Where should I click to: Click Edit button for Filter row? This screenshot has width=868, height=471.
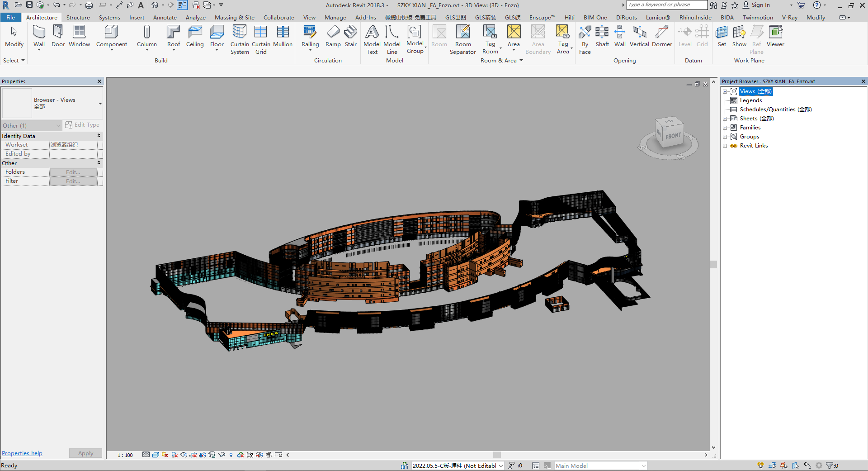(73, 181)
